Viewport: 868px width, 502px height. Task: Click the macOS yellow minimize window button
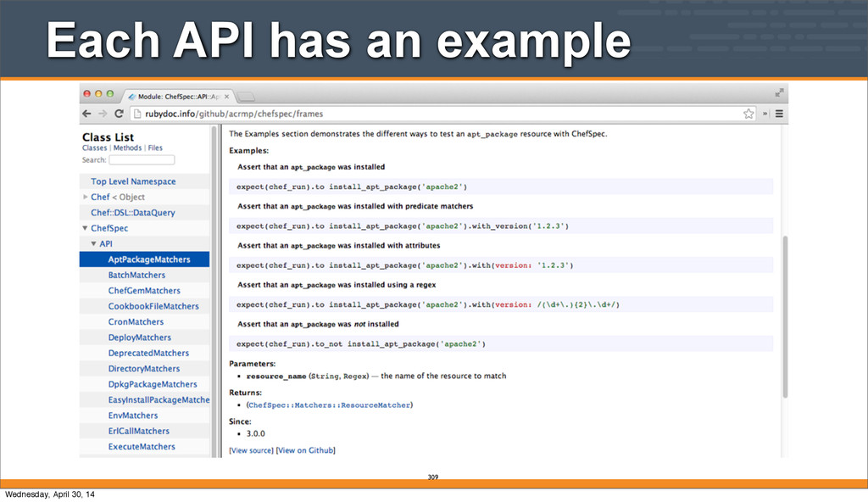98,93
